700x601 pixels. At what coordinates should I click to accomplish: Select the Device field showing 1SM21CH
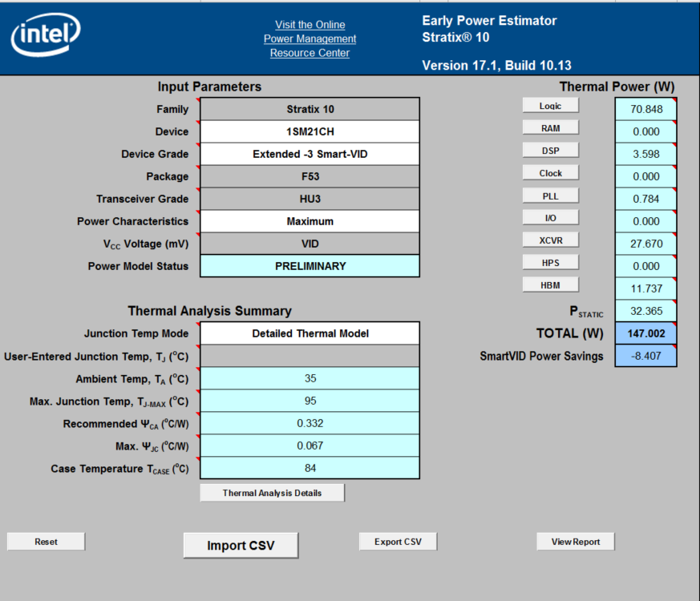[310, 131]
